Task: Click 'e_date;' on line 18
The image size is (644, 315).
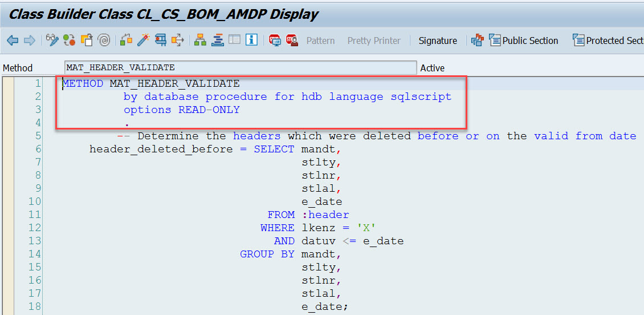Action: coord(325,307)
